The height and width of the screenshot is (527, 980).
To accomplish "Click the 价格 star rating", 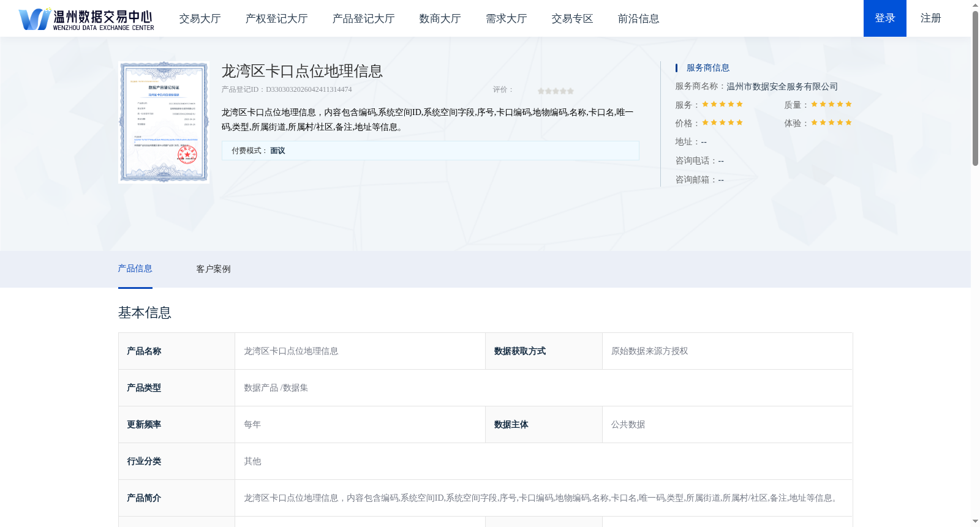I will 722,122.
